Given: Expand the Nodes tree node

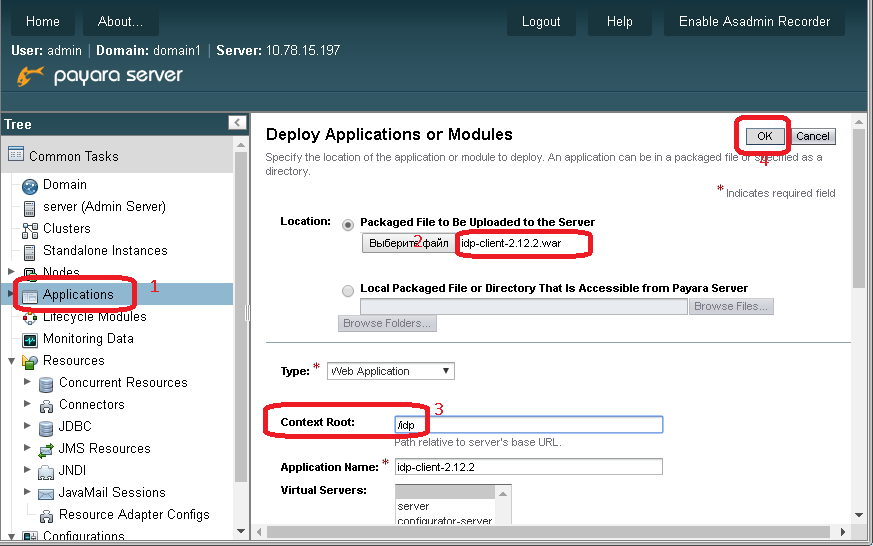Looking at the screenshot, I should [x=11, y=271].
